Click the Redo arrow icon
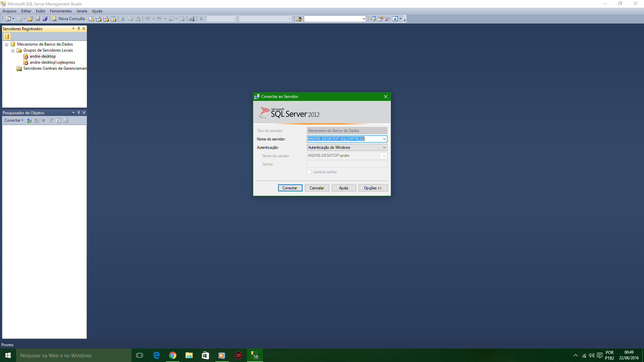Viewport: 644px width, 362px height. tap(159, 19)
